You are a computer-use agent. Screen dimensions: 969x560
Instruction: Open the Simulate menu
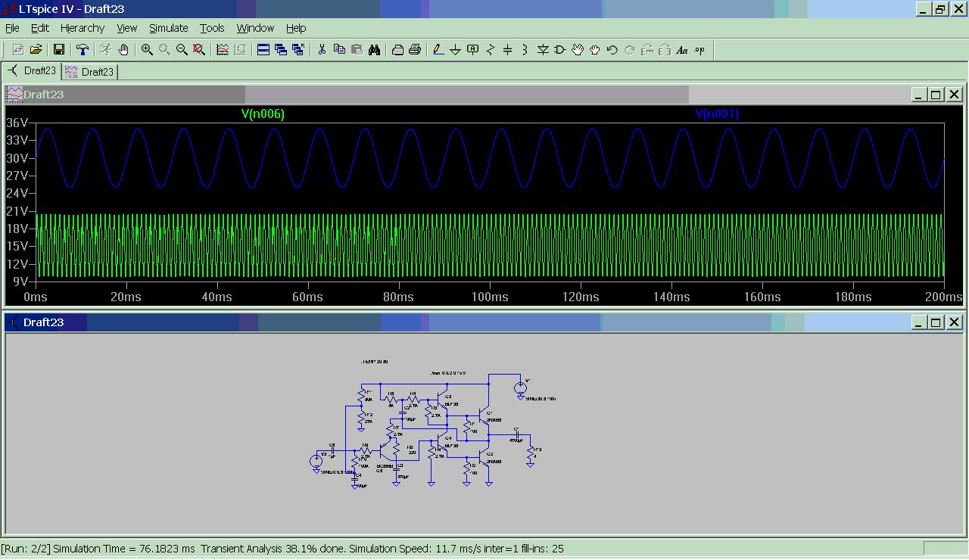pyautogui.click(x=168, y=28)
